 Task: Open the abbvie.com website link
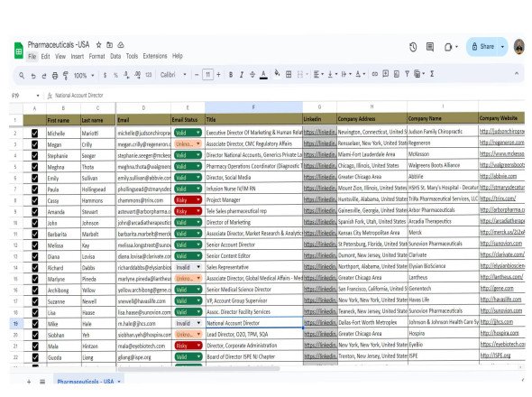pyautogui.click(x=498, y=176)
